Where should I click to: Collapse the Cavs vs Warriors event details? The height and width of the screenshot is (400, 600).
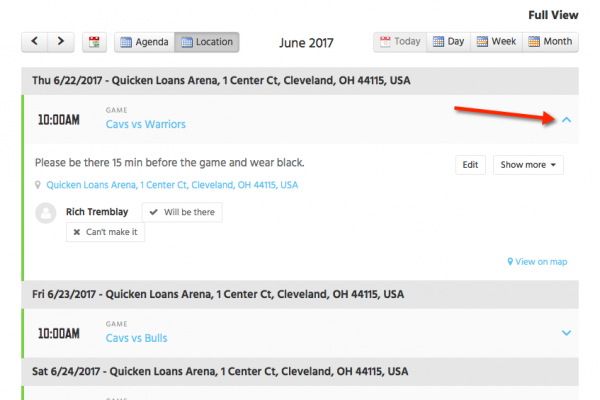(566, 120)
